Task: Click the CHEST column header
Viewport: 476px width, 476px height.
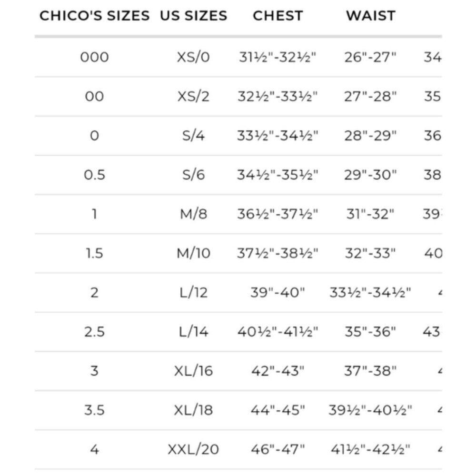Action: tap(278, 16)
